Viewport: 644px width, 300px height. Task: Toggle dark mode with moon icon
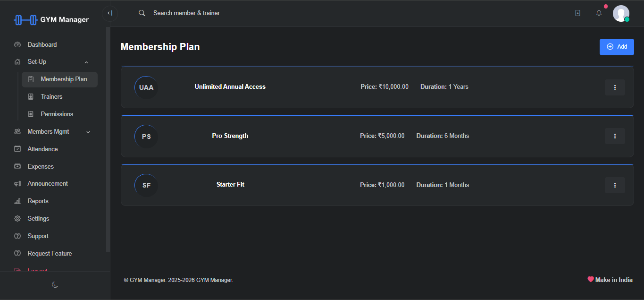click(55, 284)
